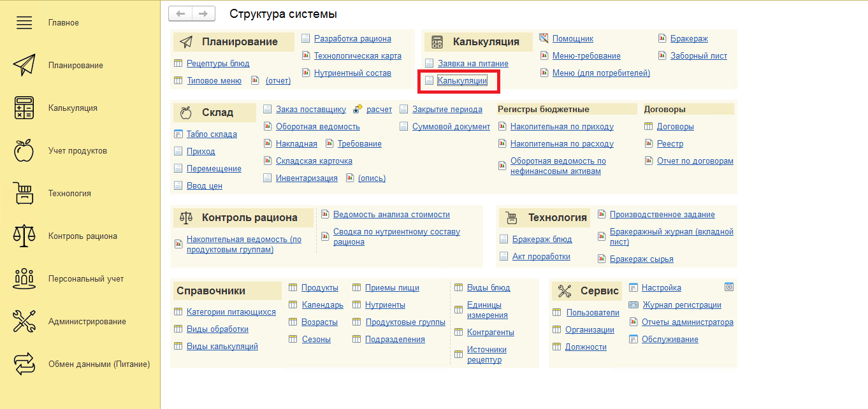The width and height of the screenshot is (868, 409).
Task: Open the Меню-требование link
Action: 586,56
